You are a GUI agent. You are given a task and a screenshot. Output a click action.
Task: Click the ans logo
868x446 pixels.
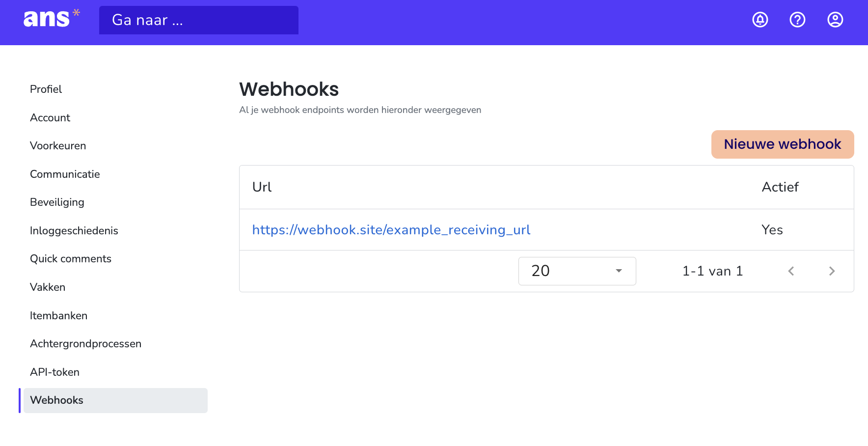tap(52, 19)
